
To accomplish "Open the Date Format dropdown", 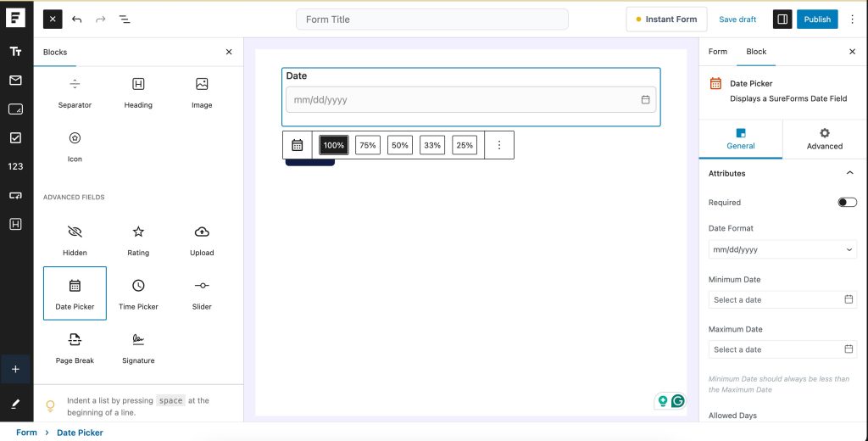I will (x=782, y=249).
